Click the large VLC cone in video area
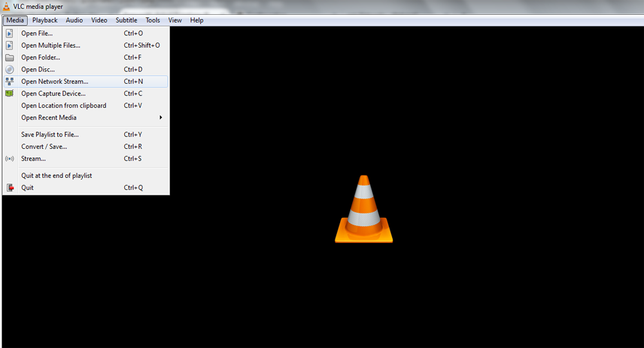644x348 pixels. click(364, 209)
